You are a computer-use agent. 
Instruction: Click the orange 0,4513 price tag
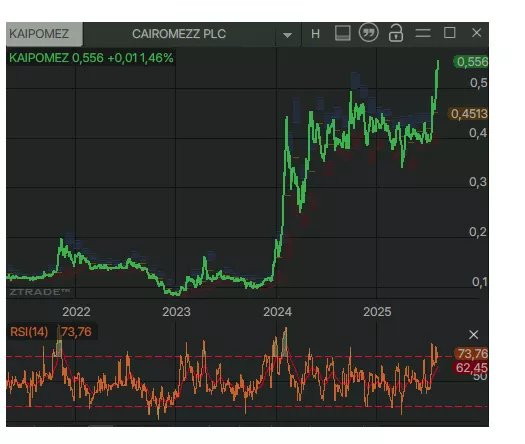(468, 114)
